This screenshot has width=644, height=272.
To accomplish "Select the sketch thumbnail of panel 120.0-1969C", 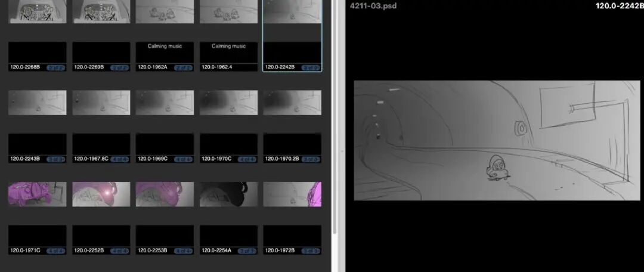I will pyautogui.click(x=165, y=103).
